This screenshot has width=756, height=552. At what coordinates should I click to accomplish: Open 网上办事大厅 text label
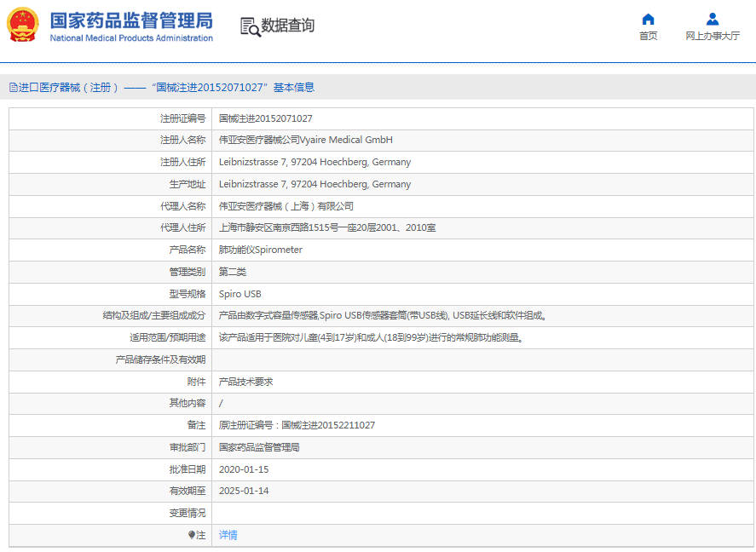[x=713, y=37]
